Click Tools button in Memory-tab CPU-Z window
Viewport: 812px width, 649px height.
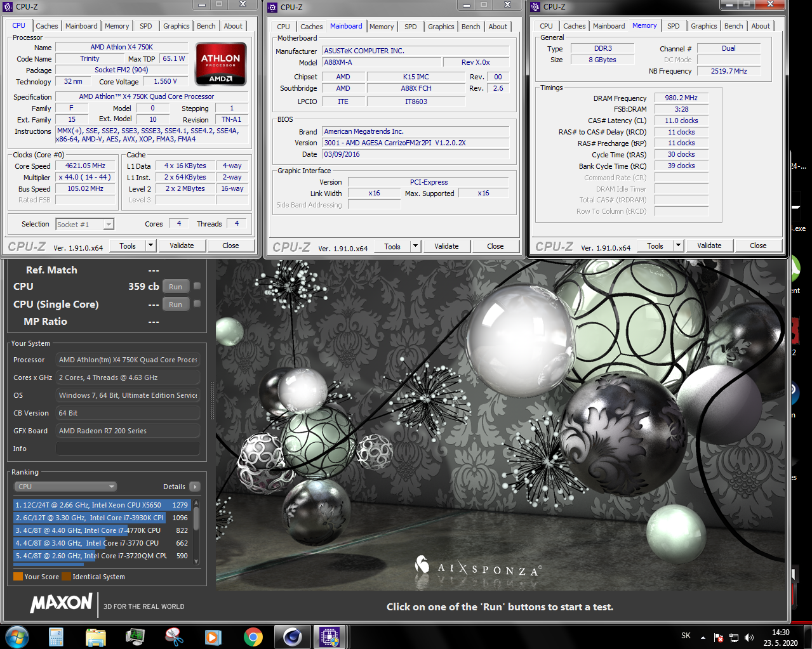[655, 246]
